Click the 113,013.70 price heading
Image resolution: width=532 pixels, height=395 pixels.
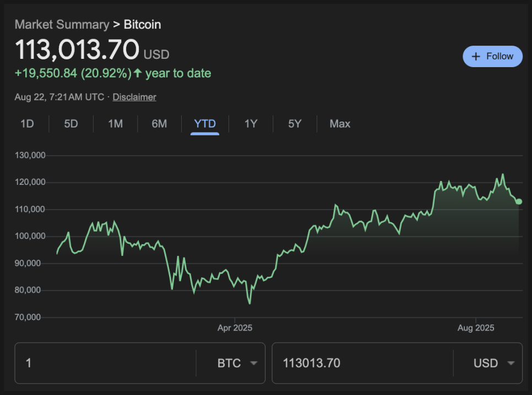pyautogui.click(x=77, y=50)
